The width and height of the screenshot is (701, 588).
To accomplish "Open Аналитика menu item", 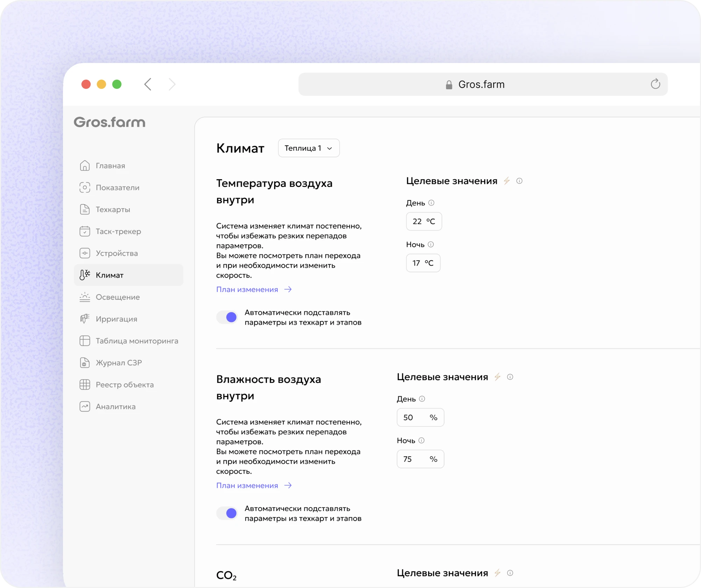I will click(x=128, y=407).
